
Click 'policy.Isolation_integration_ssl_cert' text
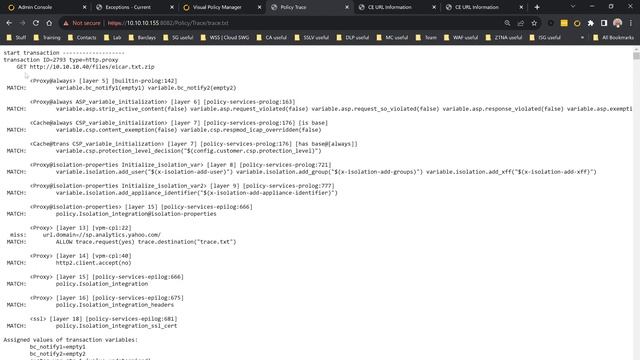116,326
